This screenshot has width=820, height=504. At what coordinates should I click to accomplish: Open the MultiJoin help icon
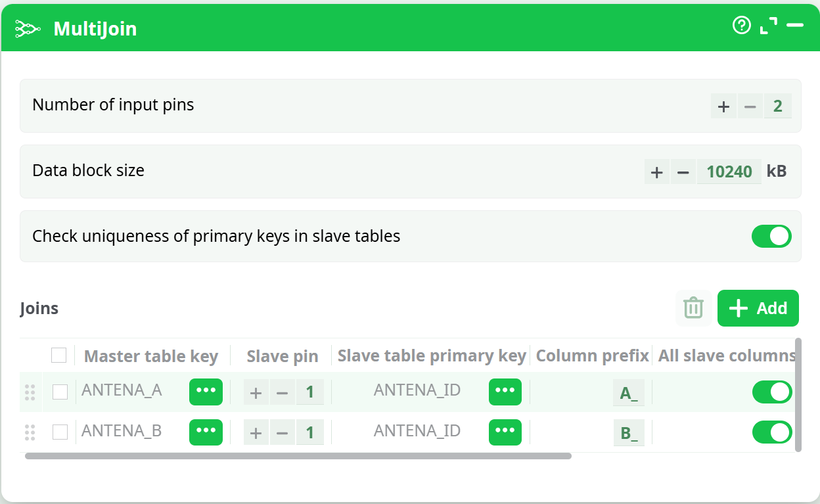coord(741,26)
